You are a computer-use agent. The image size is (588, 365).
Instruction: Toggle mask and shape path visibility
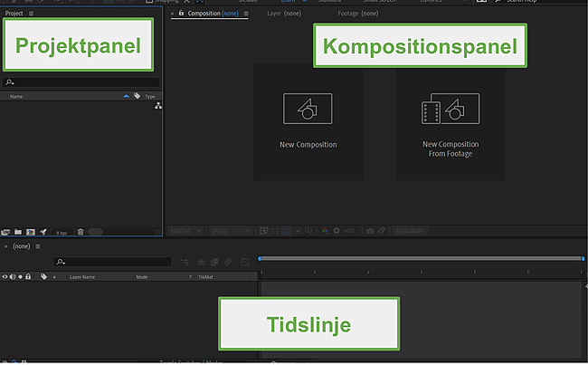286,231
